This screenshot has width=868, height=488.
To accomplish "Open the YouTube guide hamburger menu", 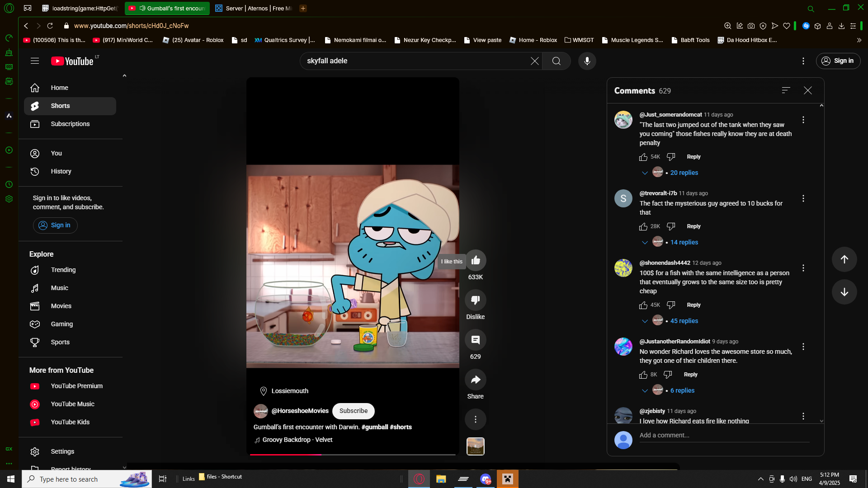I will pos(35,61).
